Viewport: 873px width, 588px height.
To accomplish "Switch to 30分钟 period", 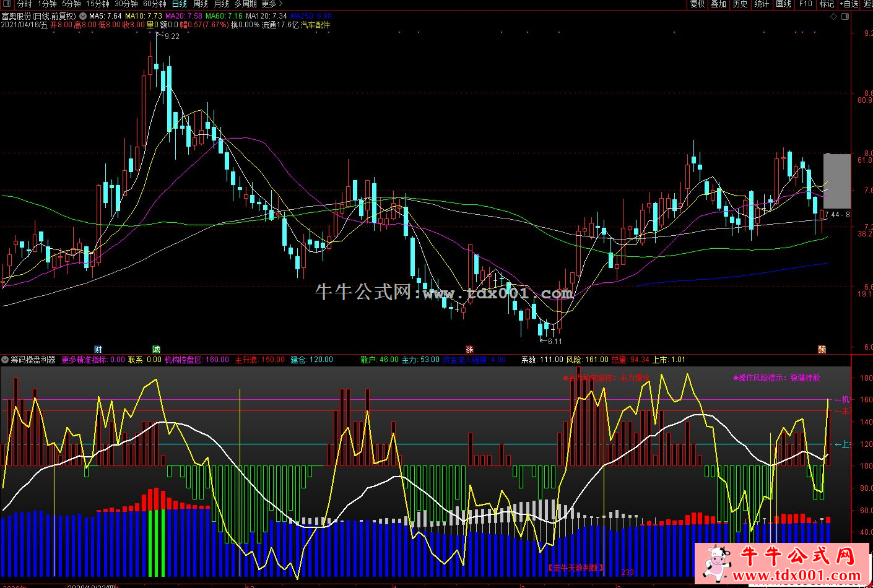I will tap(126, 4).
